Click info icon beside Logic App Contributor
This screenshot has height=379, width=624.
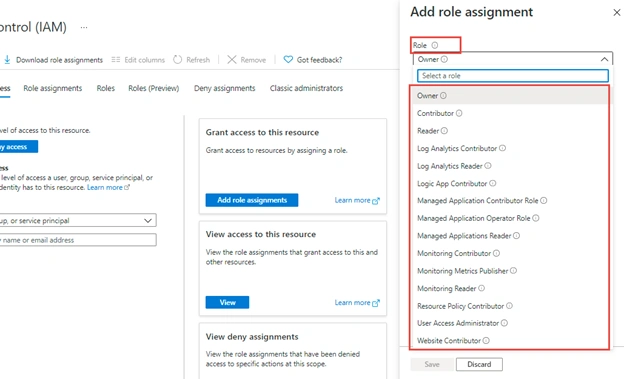click(x=492, y=184)
